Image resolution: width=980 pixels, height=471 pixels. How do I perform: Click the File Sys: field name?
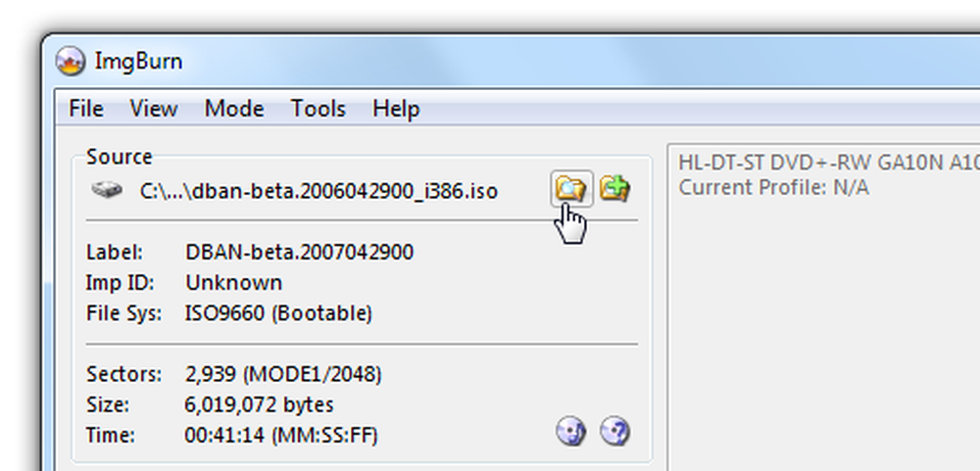coord(123,313)
